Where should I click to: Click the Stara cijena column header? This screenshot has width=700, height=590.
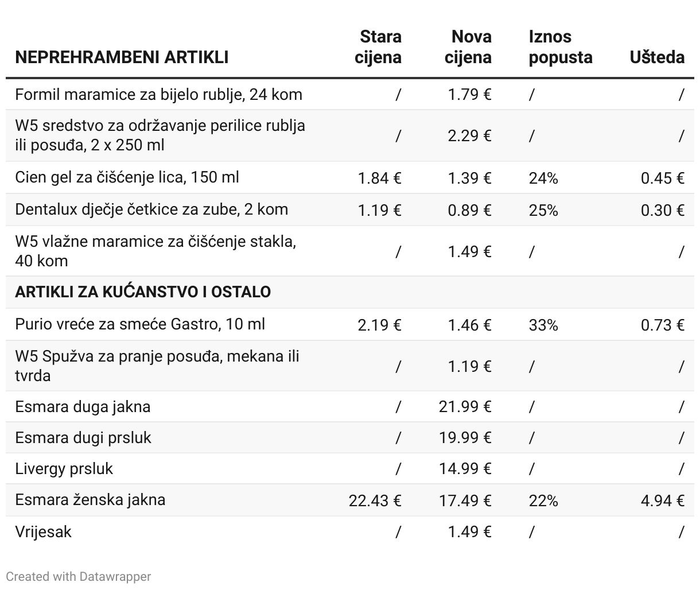tap(378, 47)
